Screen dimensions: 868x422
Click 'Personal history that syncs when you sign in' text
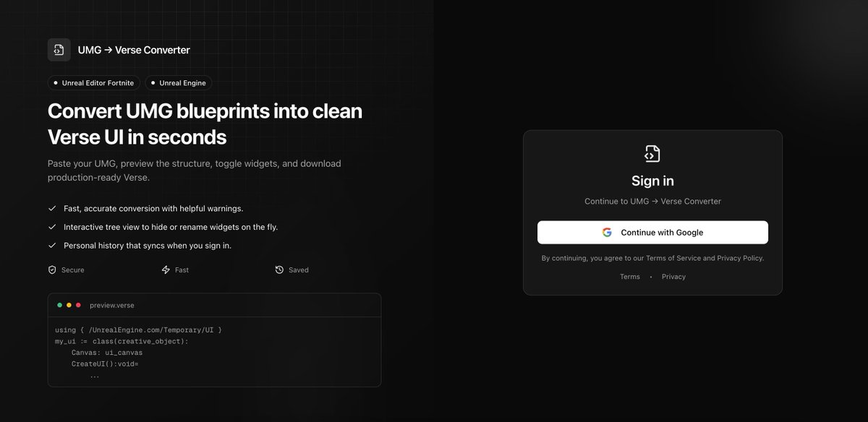pyautogui.click(x=148, y=246)
